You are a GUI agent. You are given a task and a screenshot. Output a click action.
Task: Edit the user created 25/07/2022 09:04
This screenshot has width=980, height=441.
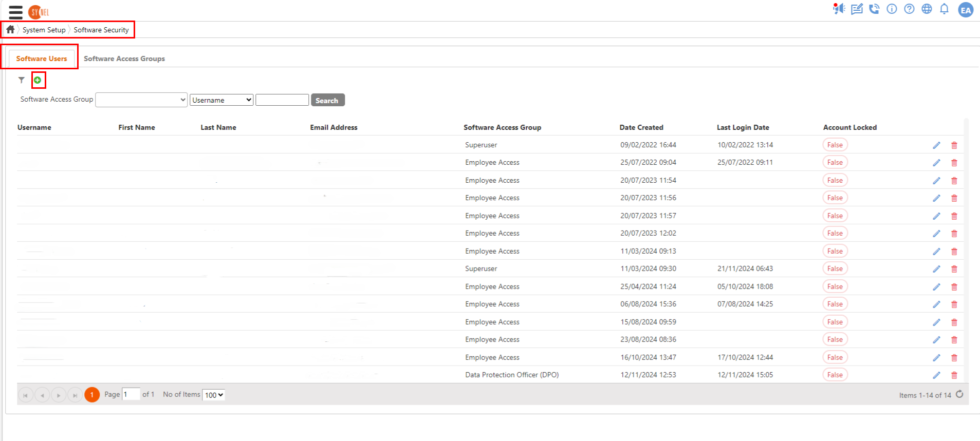click(936, 163)
